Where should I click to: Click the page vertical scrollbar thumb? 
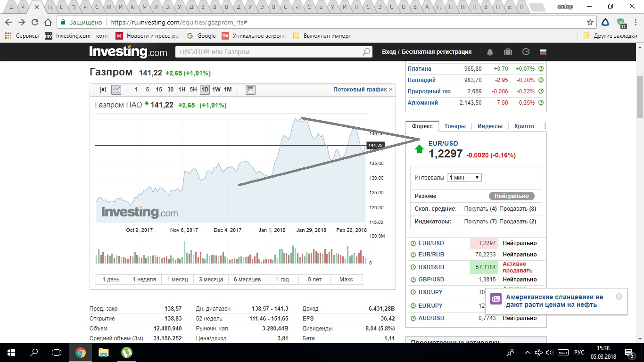coord(640,97)
